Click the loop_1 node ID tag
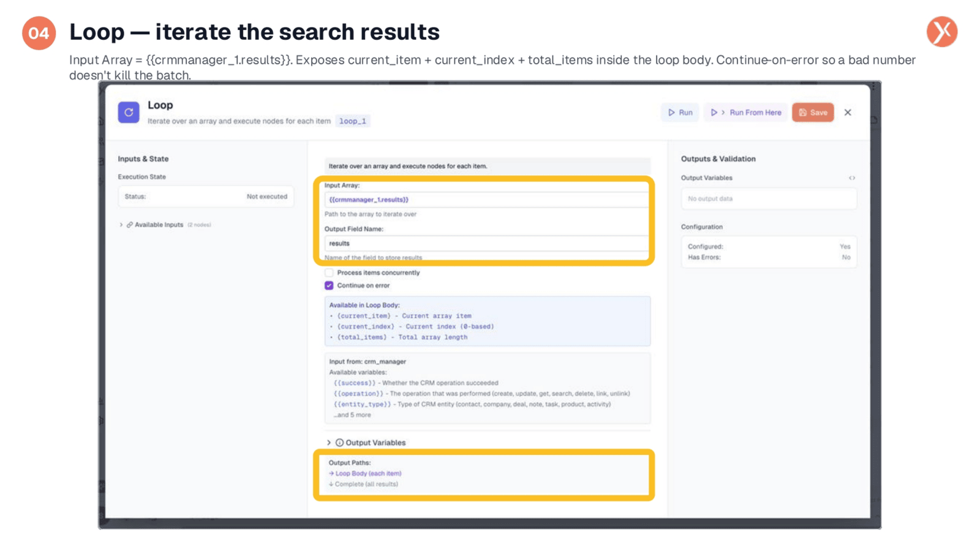The height and width of the screenshot is (551, 980). (x=353, y=121)
